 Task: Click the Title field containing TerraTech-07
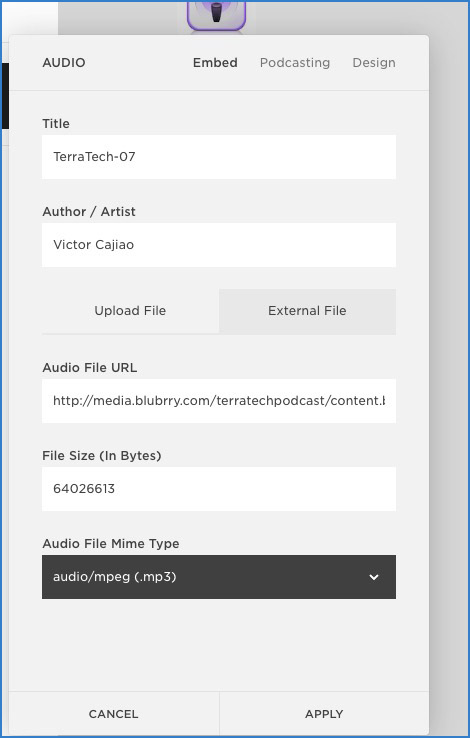coord(219,157)
